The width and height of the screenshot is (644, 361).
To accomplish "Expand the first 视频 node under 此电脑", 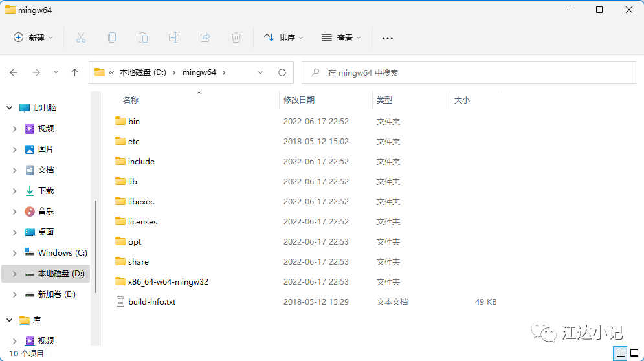I will point(14,129).
